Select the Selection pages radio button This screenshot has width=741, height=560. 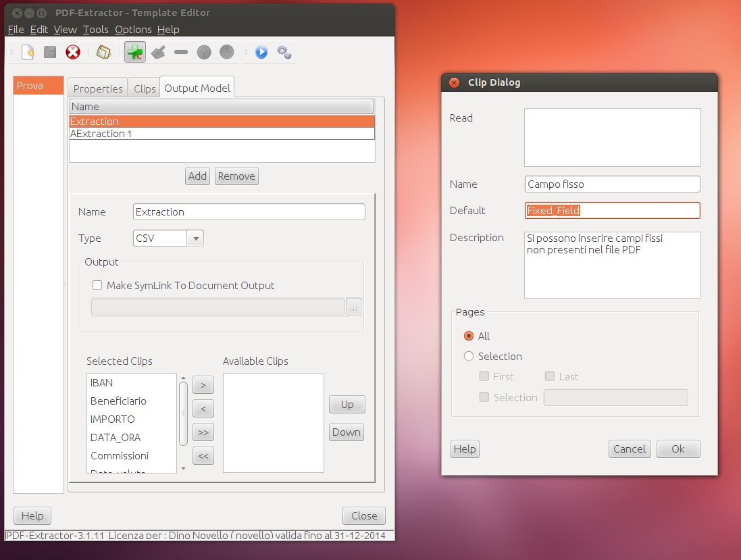pyautogui.click(x=469, y=356)
